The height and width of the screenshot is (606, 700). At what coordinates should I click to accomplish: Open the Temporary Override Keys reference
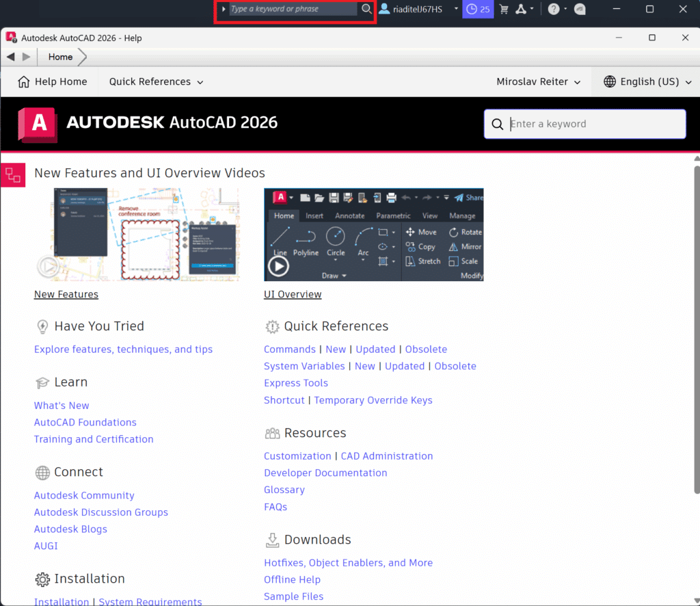point(373,400)
